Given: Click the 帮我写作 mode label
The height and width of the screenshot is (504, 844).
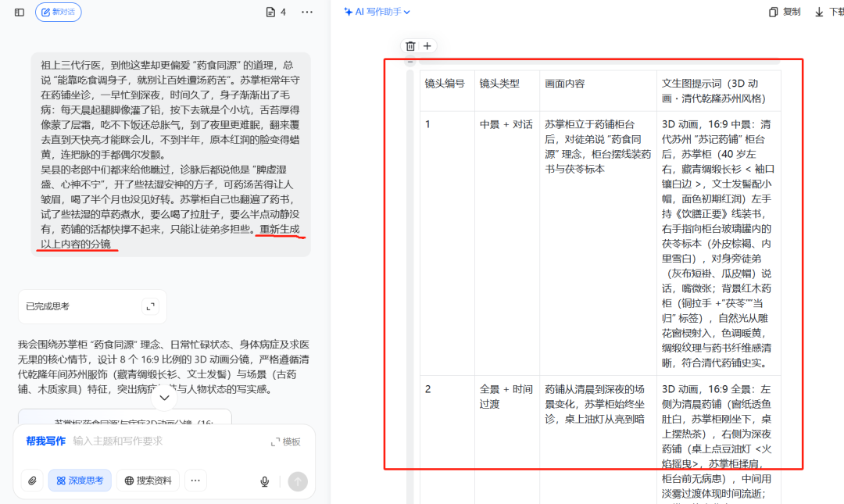Looking at the screenshot, I should coord(45,441).
